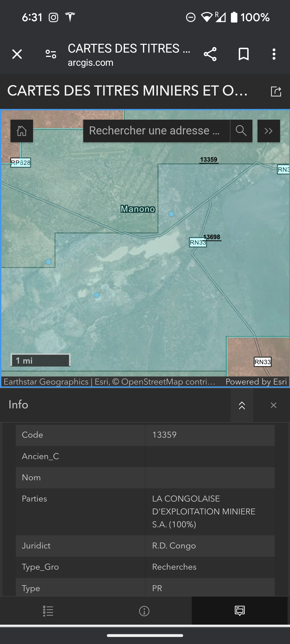Expand the Info panel upward
Viewport: 290px width, 644px height.
[242, 405]
